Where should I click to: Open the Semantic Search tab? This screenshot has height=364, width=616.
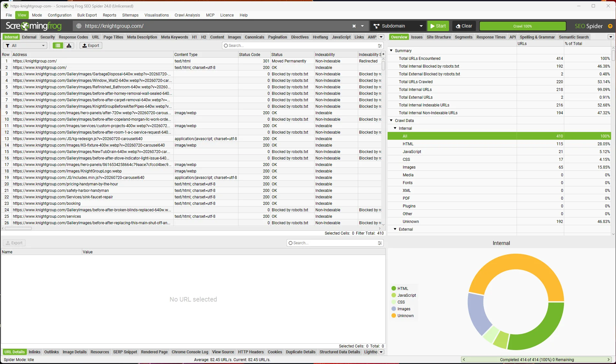(574, 37)
